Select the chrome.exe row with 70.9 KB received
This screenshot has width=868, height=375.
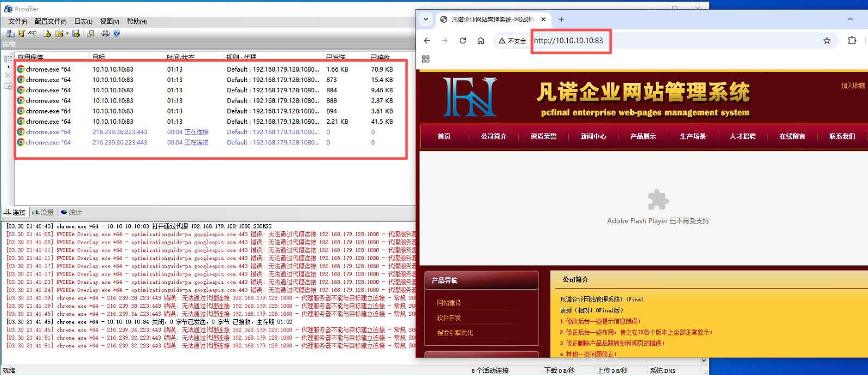pos(211,69)
